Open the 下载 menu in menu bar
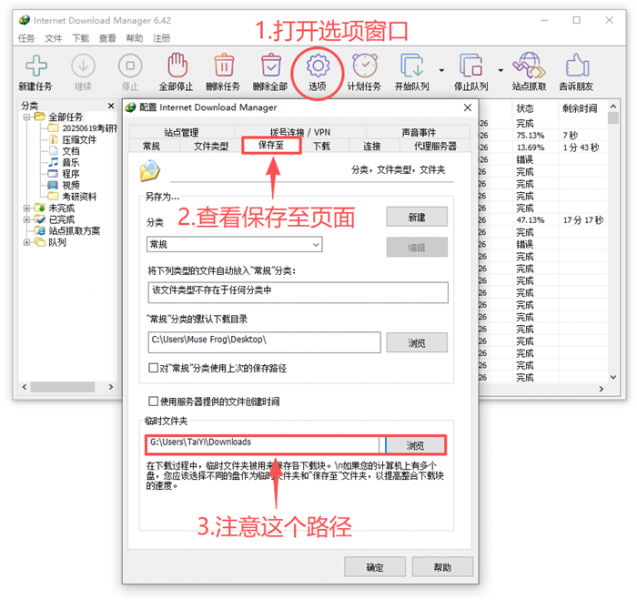Viewport: 637px width, 600px height. tap(80, 38)
